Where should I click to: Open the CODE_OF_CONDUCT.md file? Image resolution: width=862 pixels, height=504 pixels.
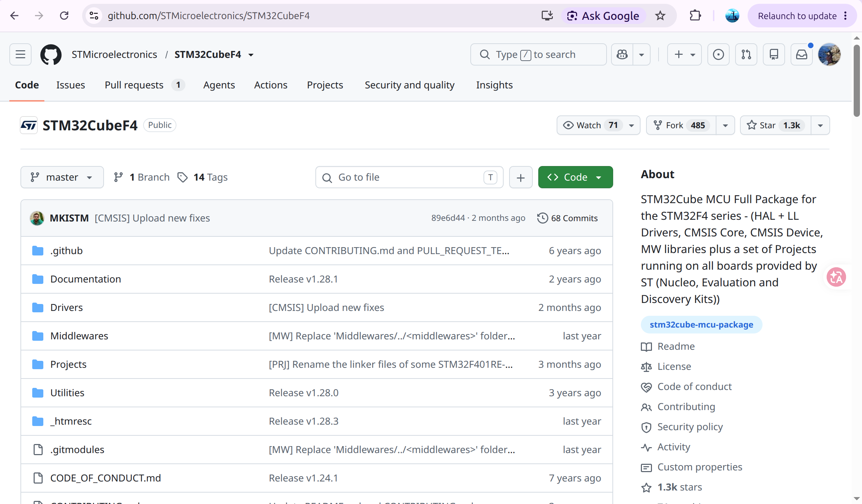[x=106, y=478]
